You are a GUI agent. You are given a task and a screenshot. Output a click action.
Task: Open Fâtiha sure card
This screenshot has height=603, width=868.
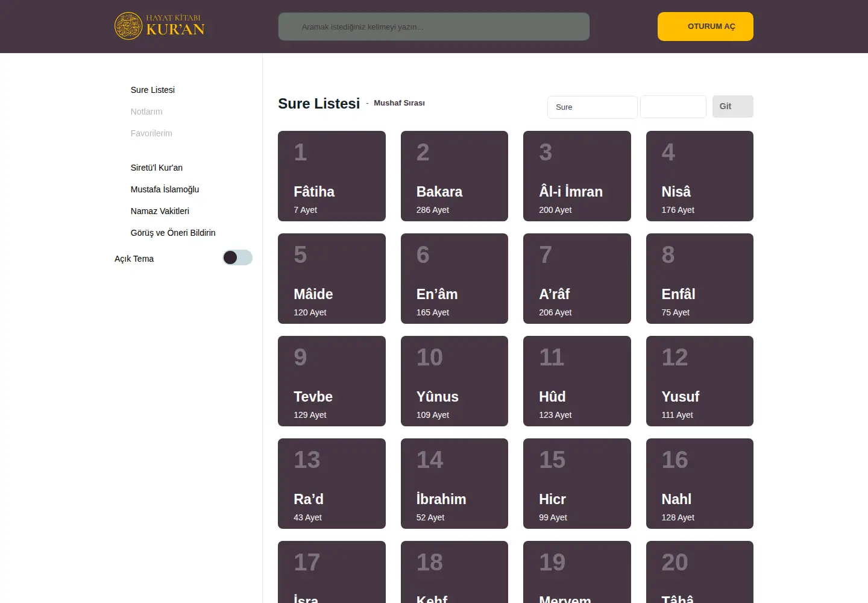coord(332,176)
